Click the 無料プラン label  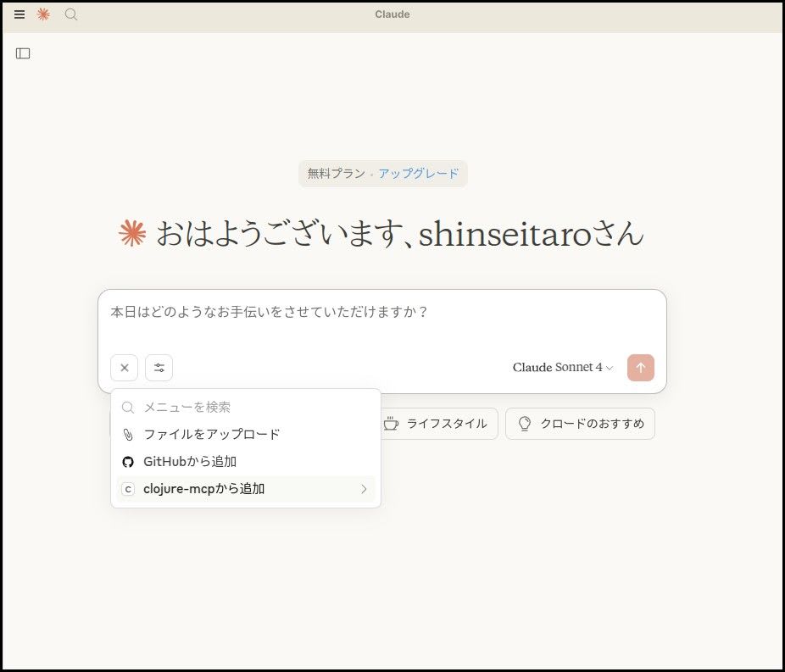(x=337, y=174)
